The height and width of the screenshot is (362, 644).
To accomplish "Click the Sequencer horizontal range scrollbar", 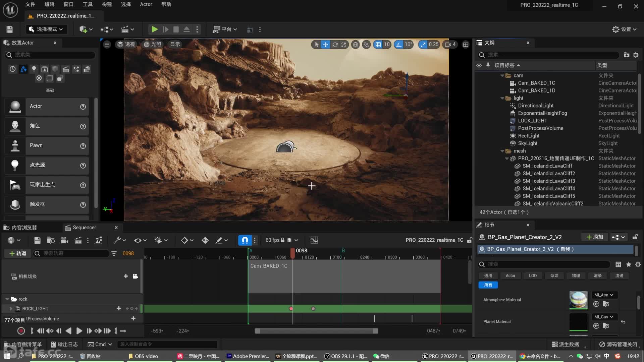I will pyautogui.click(x=316, y=331).
